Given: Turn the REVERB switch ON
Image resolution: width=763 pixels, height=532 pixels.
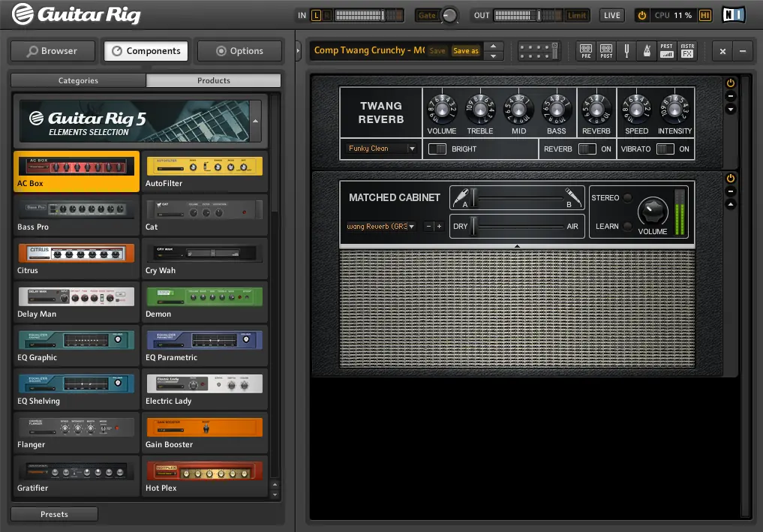Looking at the screenshot, I should point(587,149).
